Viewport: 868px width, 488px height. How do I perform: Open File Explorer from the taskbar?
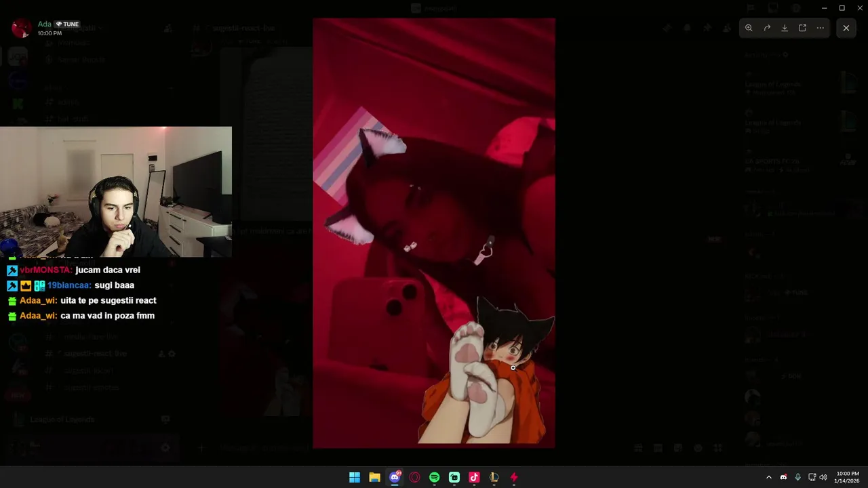[x=374, y=477]
